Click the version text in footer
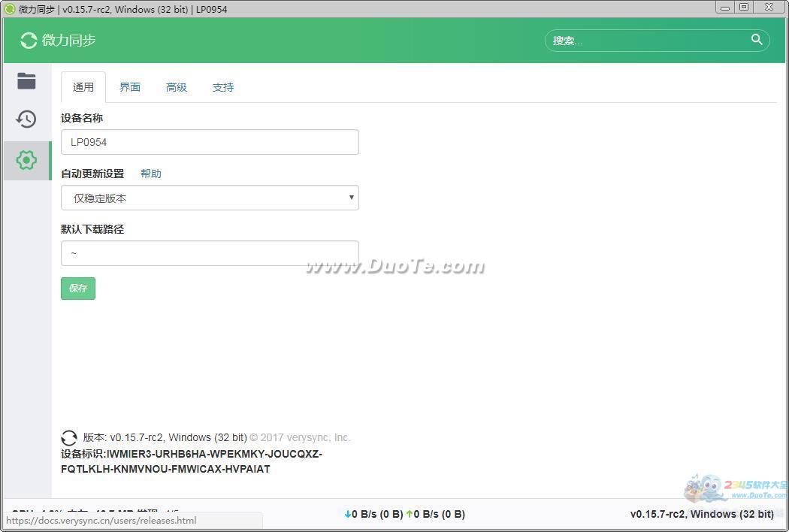The height and width of the screenshot is (532, 789). click(x=165, y=437)
